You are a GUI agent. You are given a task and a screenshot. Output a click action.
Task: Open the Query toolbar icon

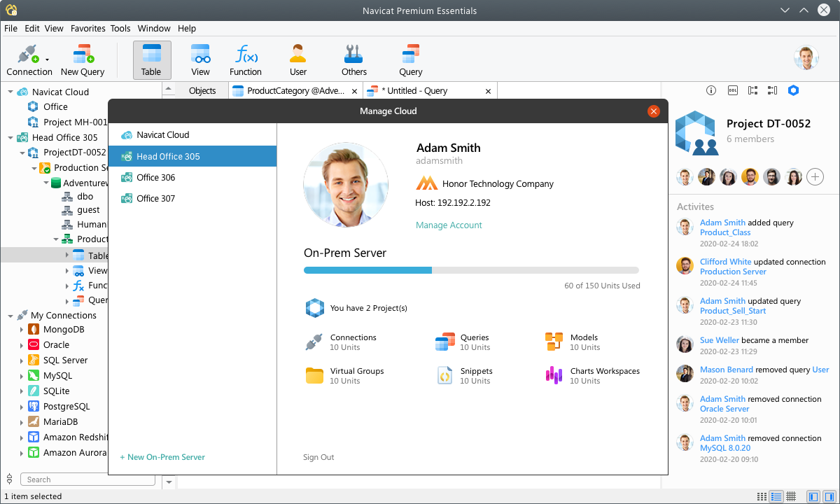coord(411,55)
